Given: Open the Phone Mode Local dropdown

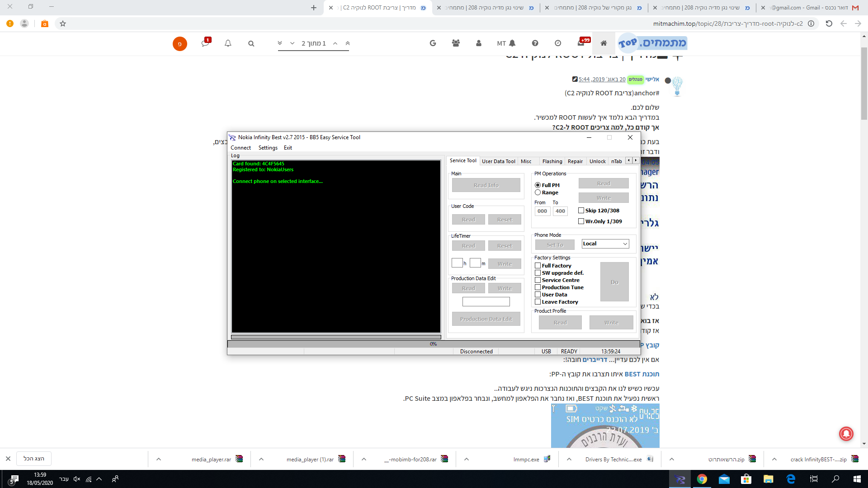Looking at the screenshot, I should (605, 244).
